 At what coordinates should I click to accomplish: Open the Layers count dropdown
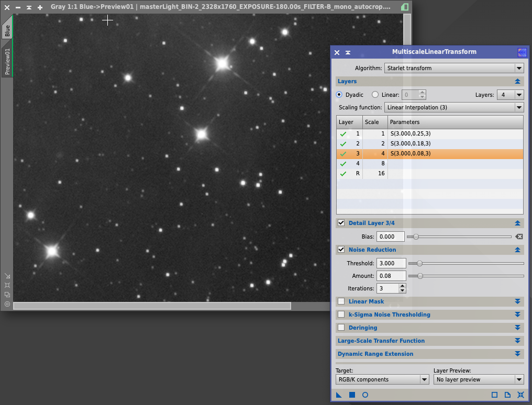coord(511,95)
